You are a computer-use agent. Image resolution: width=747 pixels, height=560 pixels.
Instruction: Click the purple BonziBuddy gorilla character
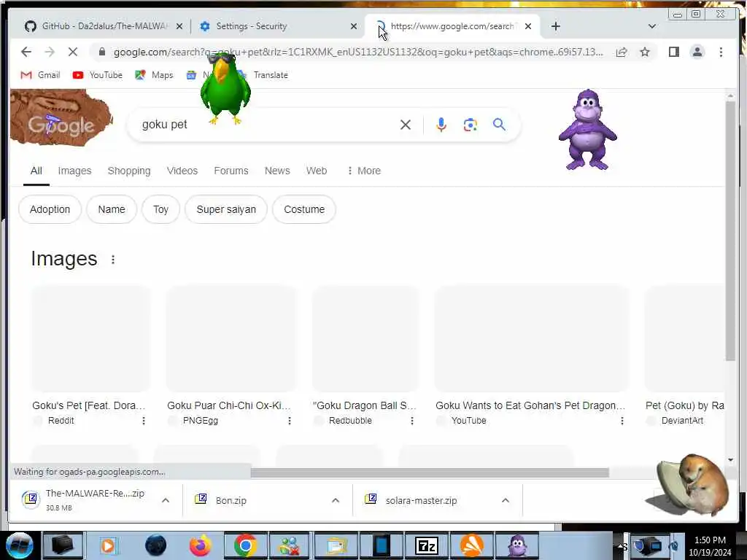[x=588, y=130]
